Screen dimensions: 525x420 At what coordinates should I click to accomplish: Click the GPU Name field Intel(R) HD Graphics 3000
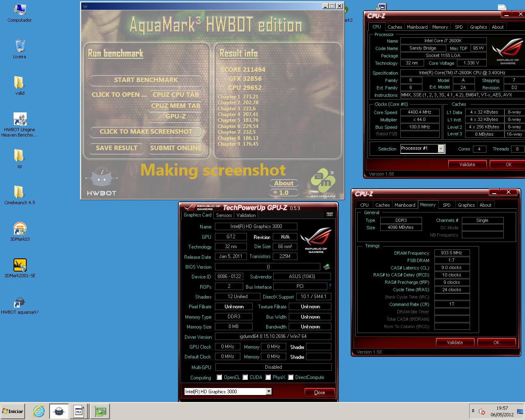[x=256, y=226]
